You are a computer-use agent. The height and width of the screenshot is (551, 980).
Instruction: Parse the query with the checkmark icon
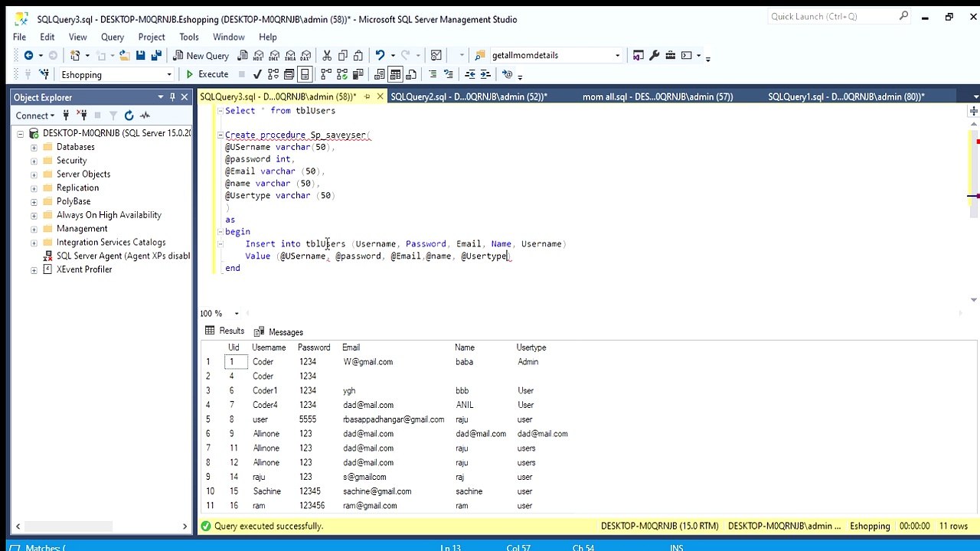point(258,74)
